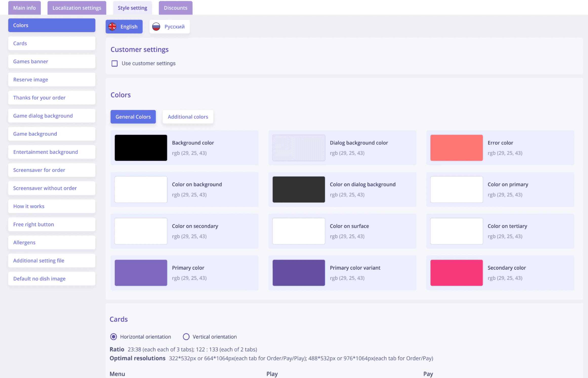Select General Colors button

tap(133, 117)
